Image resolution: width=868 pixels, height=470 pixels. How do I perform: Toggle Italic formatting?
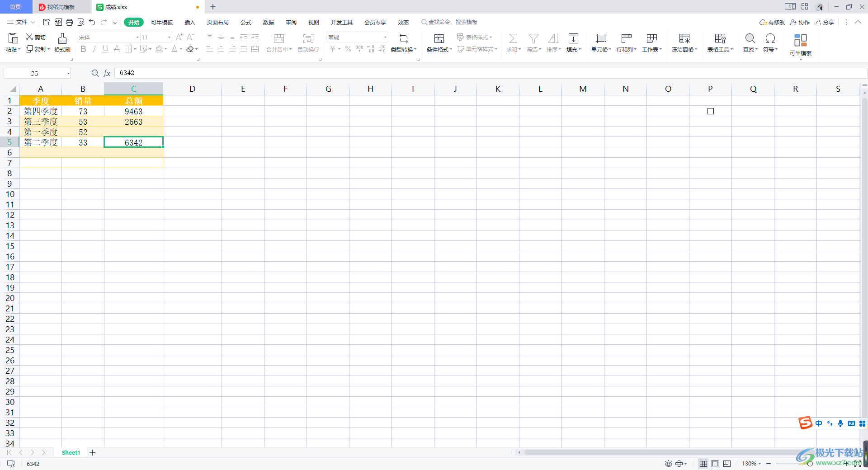(x=94, y=49)
